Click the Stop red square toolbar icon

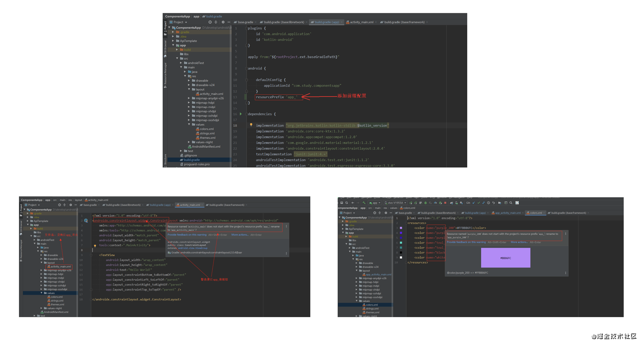click(445, 203)
